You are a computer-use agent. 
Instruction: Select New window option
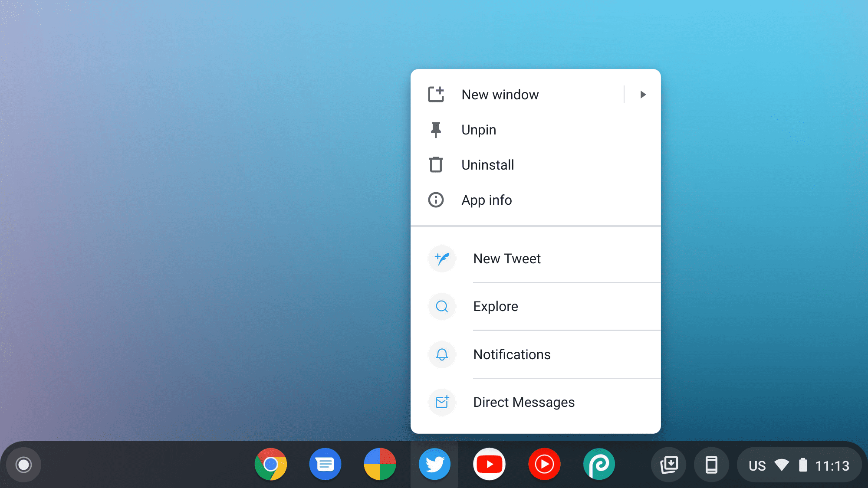tap(500, 94)
